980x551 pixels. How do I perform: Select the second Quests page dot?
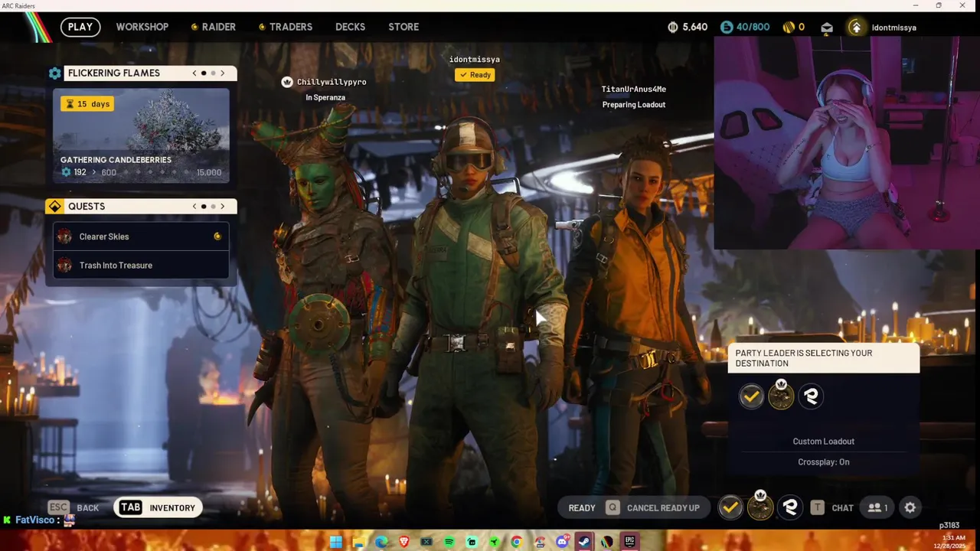click(213, 207)
